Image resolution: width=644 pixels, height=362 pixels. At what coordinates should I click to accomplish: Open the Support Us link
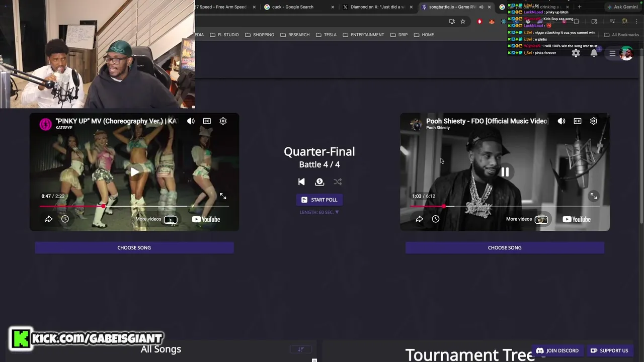pos(609,350)
